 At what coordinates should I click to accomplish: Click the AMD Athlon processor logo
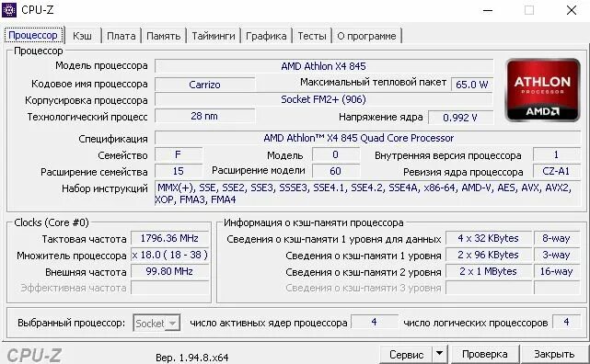click(x=542, y=90)
